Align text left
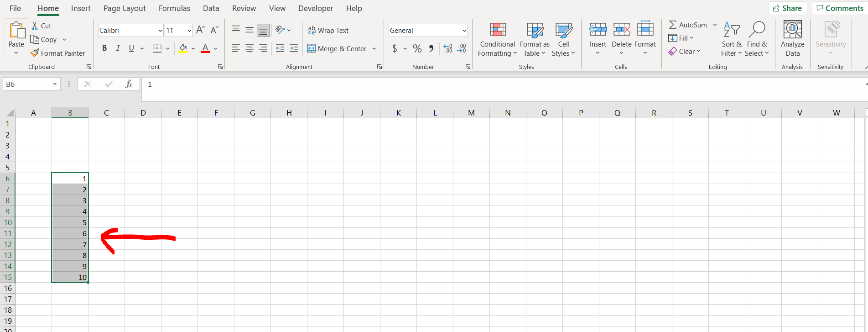 point(236,48)
